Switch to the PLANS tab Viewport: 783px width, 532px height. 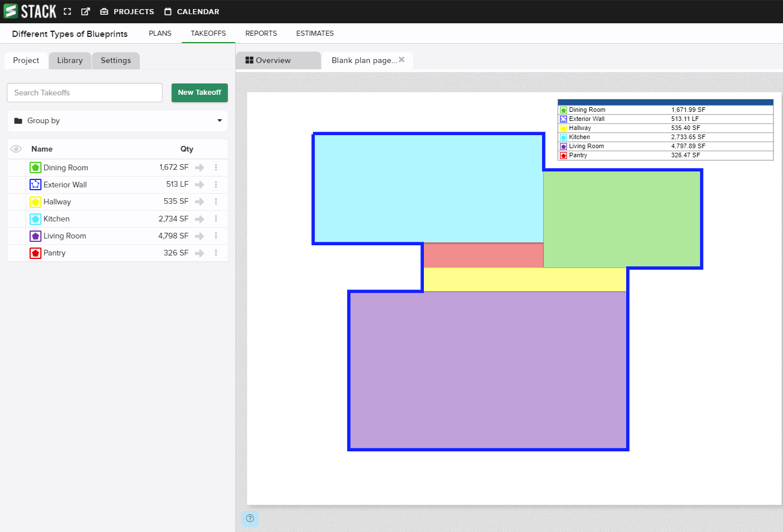click(x=160, y=33)
